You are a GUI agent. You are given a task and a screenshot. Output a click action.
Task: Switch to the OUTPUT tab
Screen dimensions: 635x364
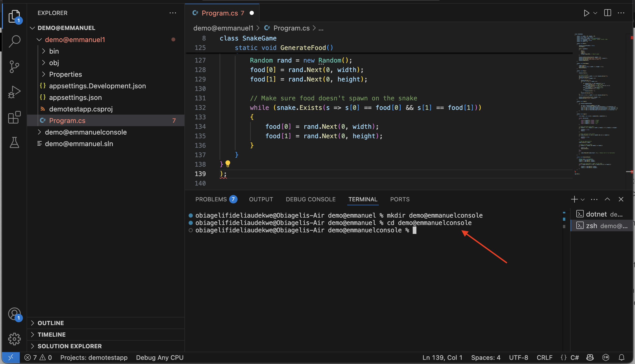point(261,199)
